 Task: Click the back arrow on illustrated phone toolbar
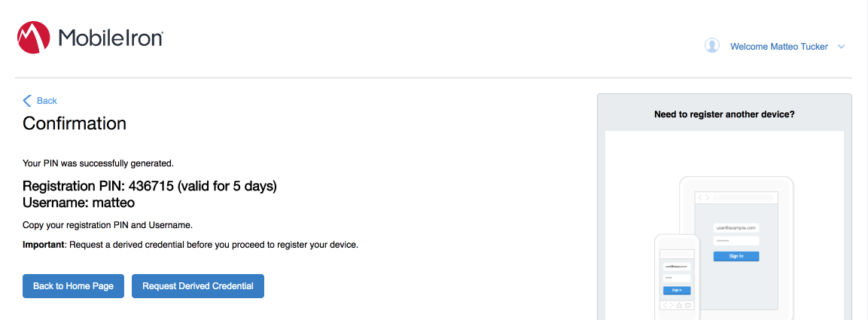[x=665, y=305]
